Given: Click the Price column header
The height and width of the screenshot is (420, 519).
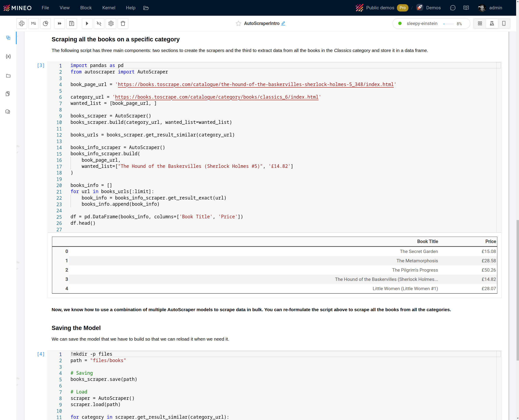Looking at the screenshot, I should (490, 242).
